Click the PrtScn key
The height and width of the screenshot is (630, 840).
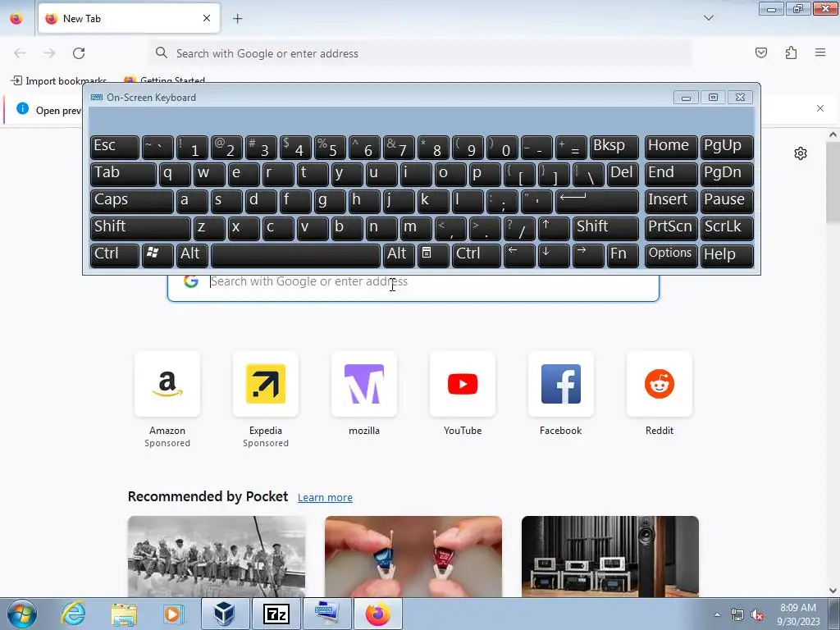click(x=671, y=228)
